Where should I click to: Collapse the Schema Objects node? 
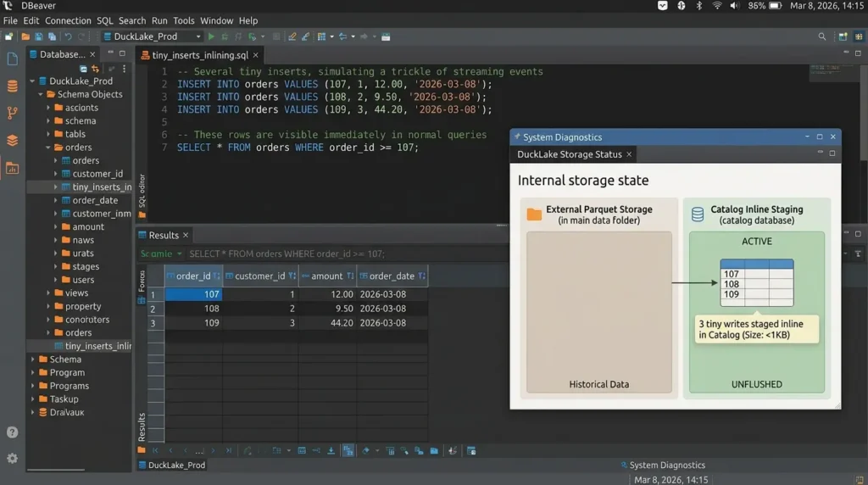(41, 94)
